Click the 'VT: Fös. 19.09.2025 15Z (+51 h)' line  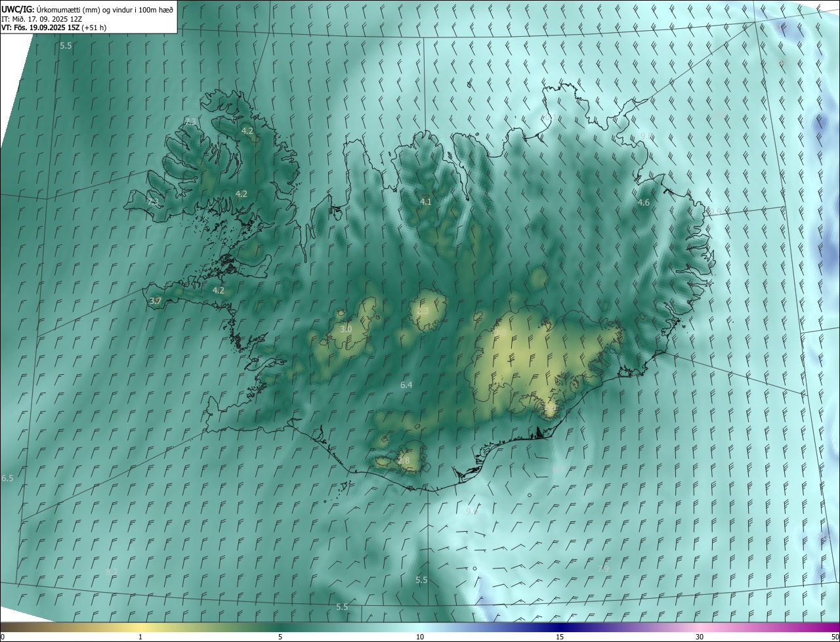(54, 28)
